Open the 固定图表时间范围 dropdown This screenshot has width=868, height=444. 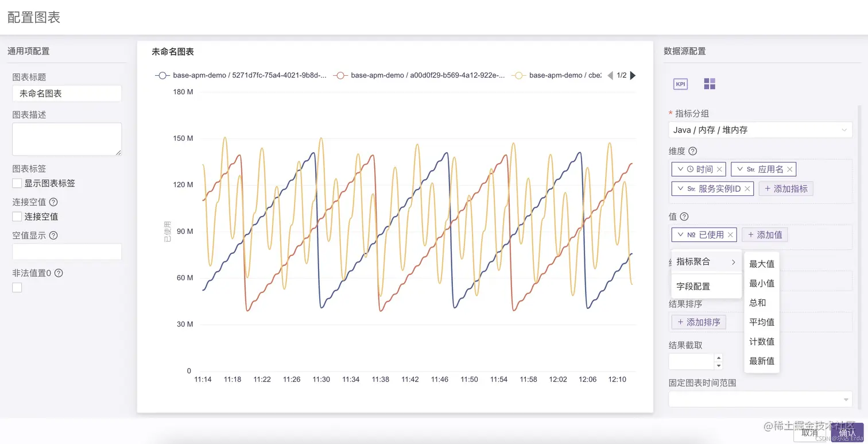coord(761,399)
